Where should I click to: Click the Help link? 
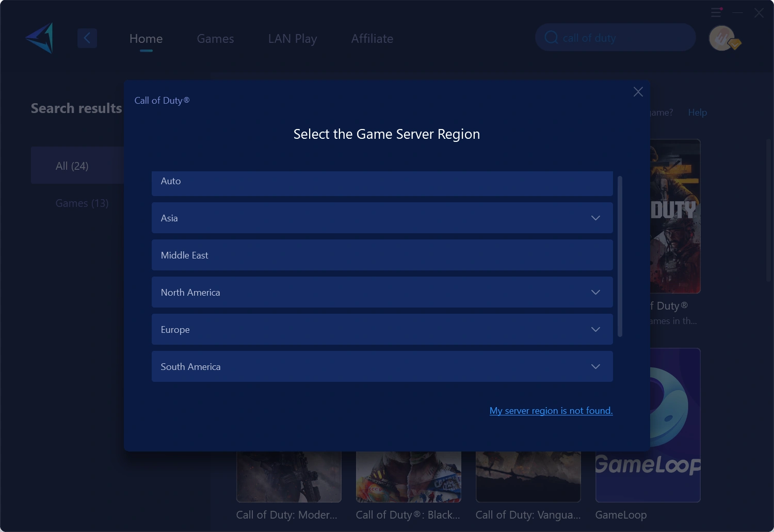pyautogui.click(x=698, y=112)
